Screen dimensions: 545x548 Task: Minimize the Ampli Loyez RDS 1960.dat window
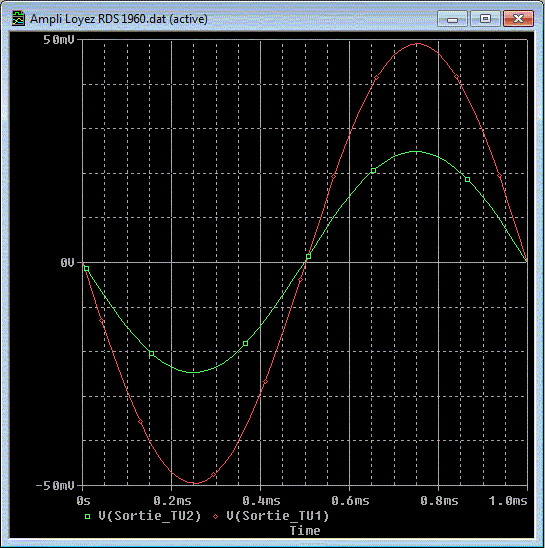pos(452,19)
